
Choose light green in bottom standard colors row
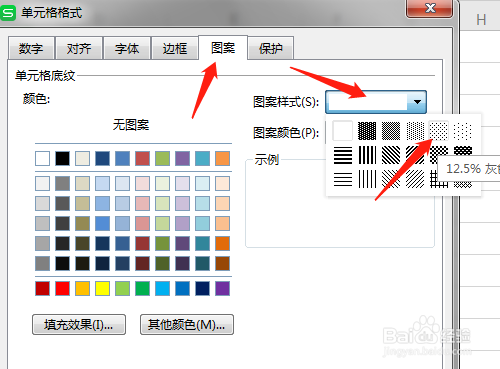122,288
